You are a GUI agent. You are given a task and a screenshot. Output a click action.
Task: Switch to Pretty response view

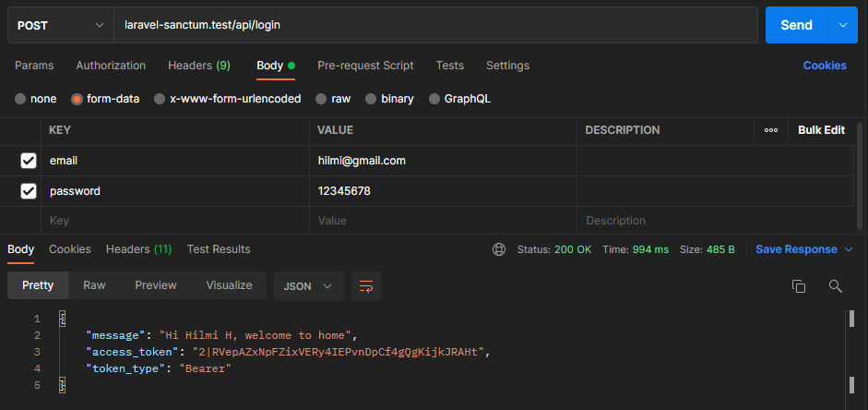click(x=38, y=285)
